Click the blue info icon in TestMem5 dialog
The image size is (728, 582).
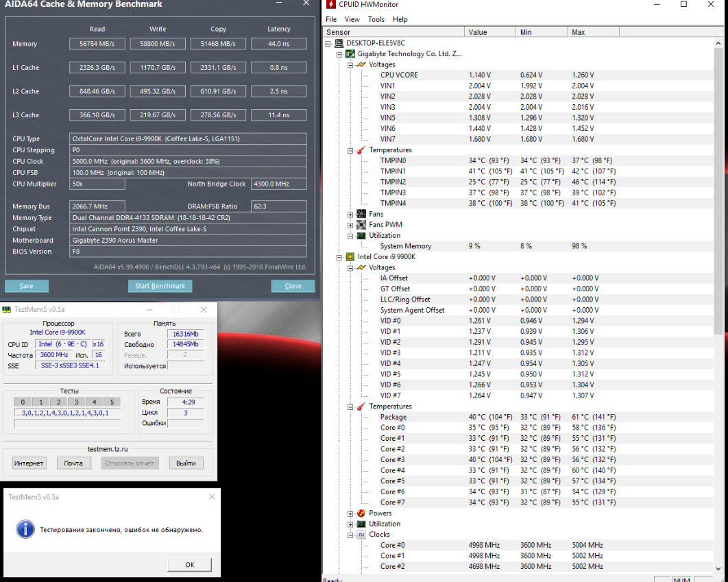click(25, 529)
